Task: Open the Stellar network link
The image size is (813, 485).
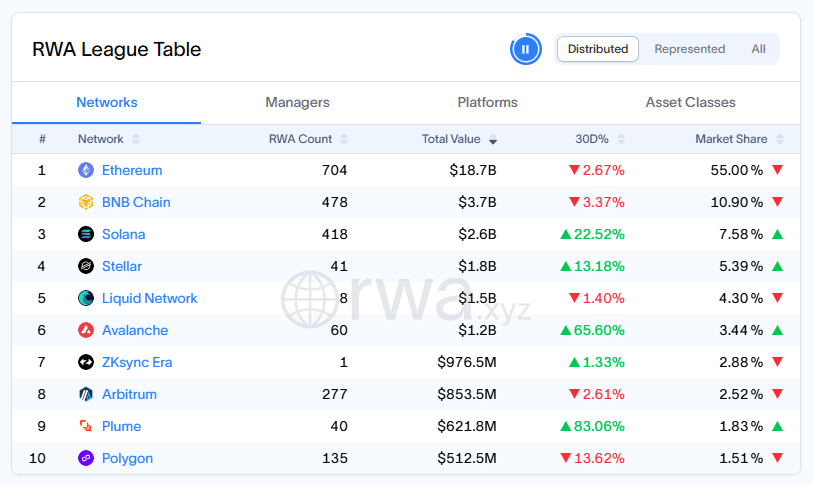Action: (x=122, y=266)
